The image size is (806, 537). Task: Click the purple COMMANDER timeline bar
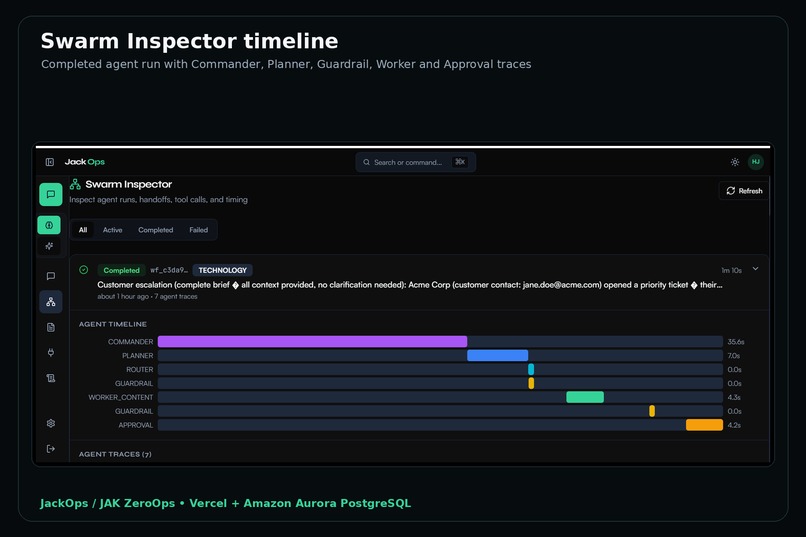(x=313, y=342)
